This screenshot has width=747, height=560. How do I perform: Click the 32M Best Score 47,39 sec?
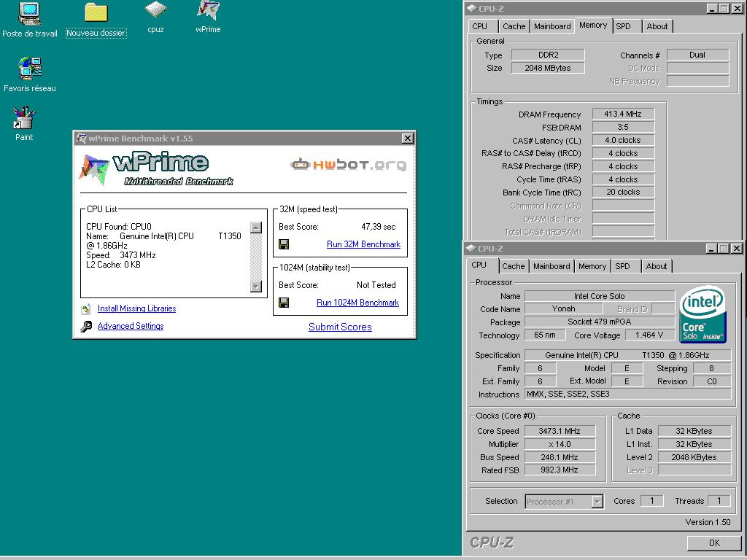click(x=379, y=227)
